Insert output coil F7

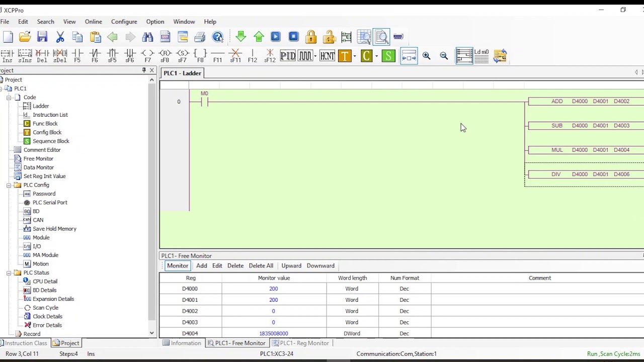[x=147, y=56]
